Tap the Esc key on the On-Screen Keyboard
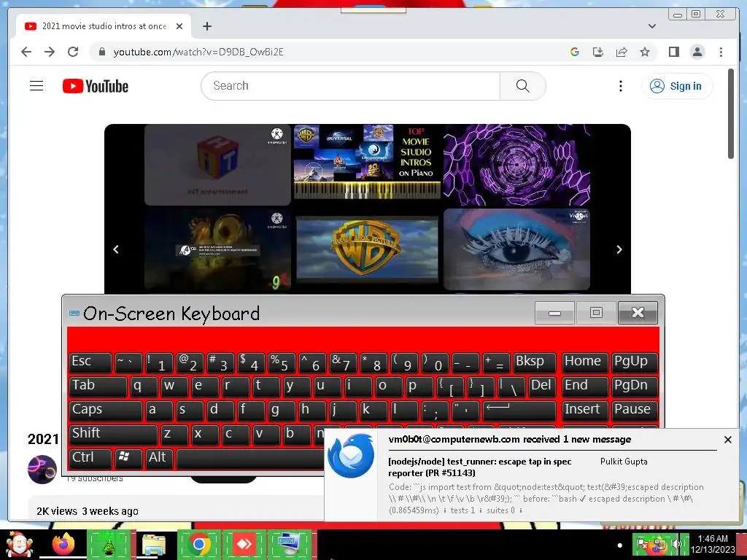 pyautogui.click(x=90, y=363)
